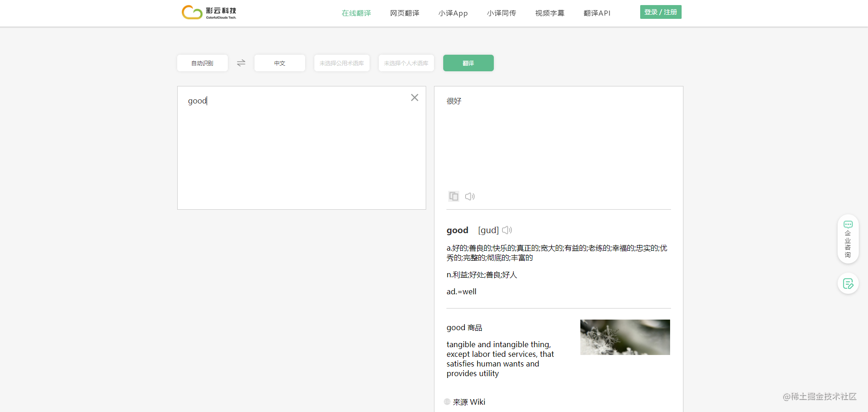Click the adjective definition starting a.好的;善良的
This screenshot has width=868, height=412.
pos(557,253)
